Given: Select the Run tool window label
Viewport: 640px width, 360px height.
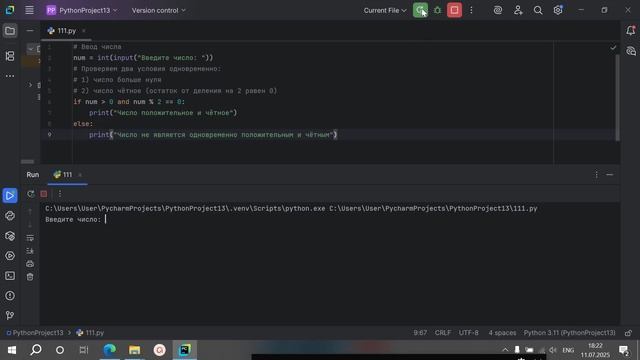Looking at the screenshot, I should 33,175.
